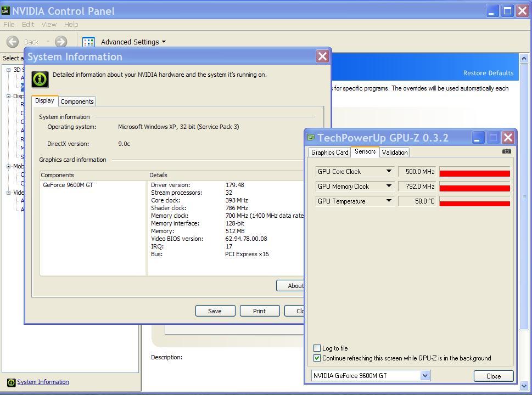This screenshot has width=532, height=395.
Task: Click the 500.0 MHz core clock value
Action: [417, 172]
